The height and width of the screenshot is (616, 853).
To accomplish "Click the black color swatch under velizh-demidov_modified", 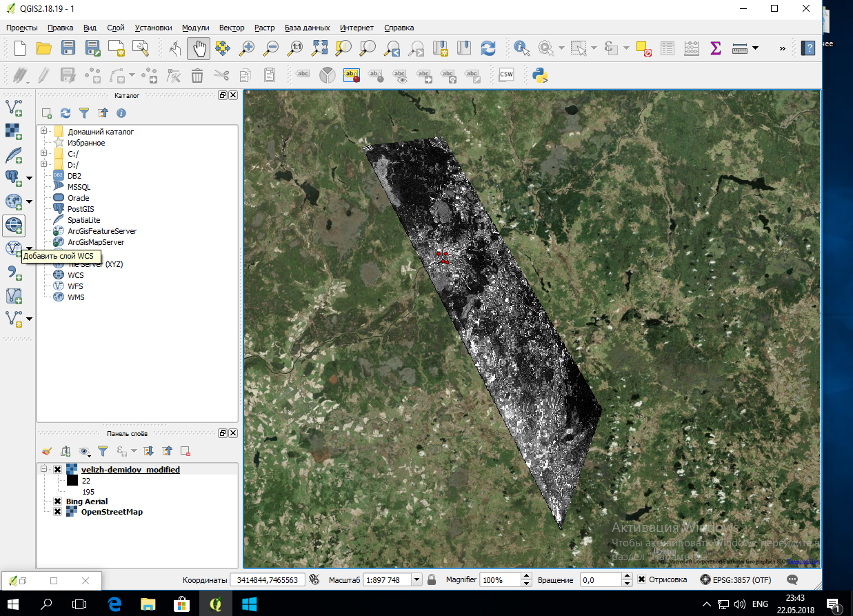I will pyautogui.click(x=72, y=480).
